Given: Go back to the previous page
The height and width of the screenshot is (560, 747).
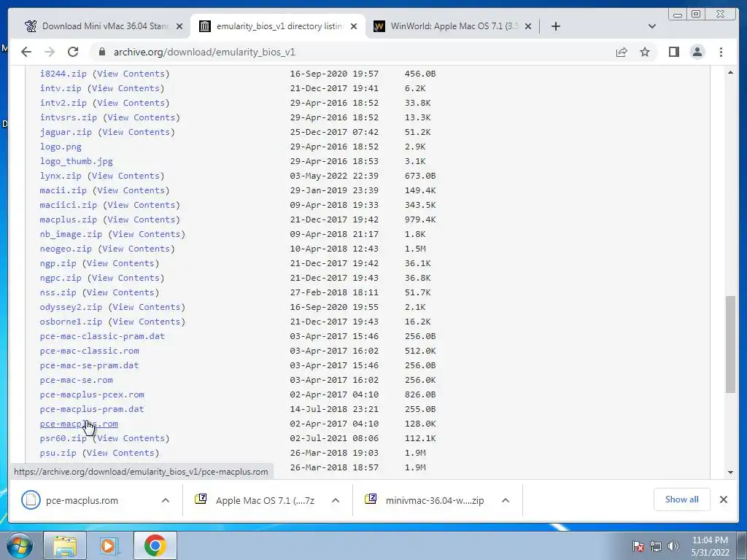Looking at the screenshot, I should 26,52.
